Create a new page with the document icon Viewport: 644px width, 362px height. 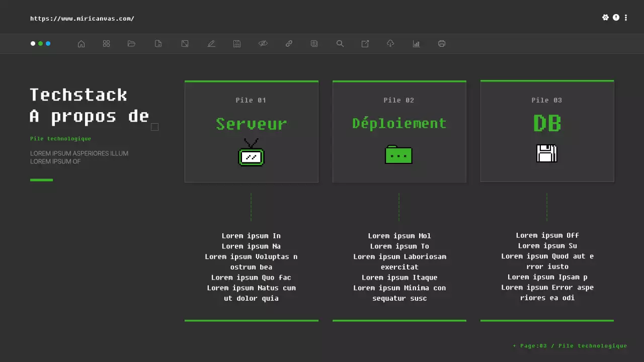[x=158, y=43]
